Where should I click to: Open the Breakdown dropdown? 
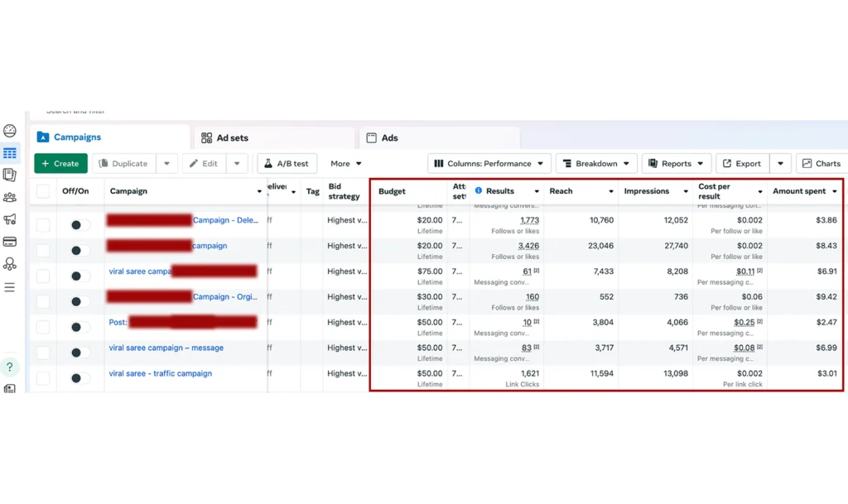pyautogui.click(x=596, y=164)
